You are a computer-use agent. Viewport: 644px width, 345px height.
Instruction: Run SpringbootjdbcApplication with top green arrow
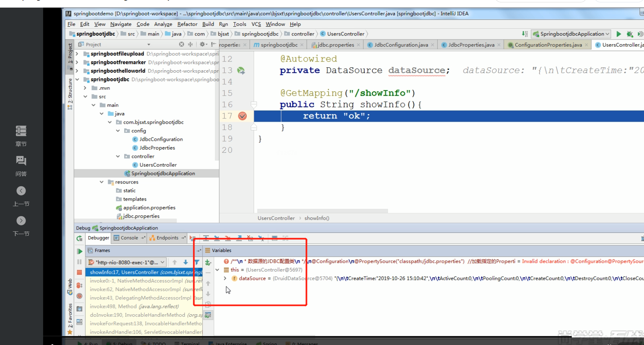click(x=619, y=34)
